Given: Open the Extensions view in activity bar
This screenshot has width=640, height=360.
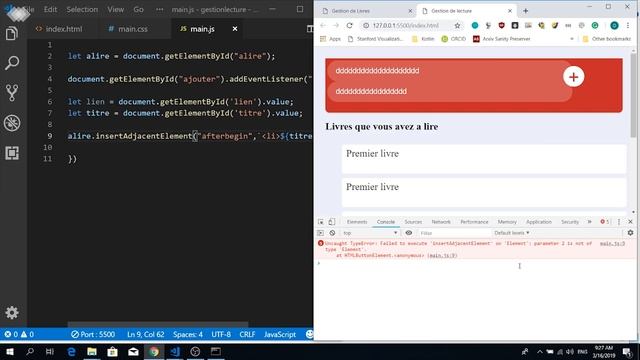Looking at the screenshot, I should point(12,153).
